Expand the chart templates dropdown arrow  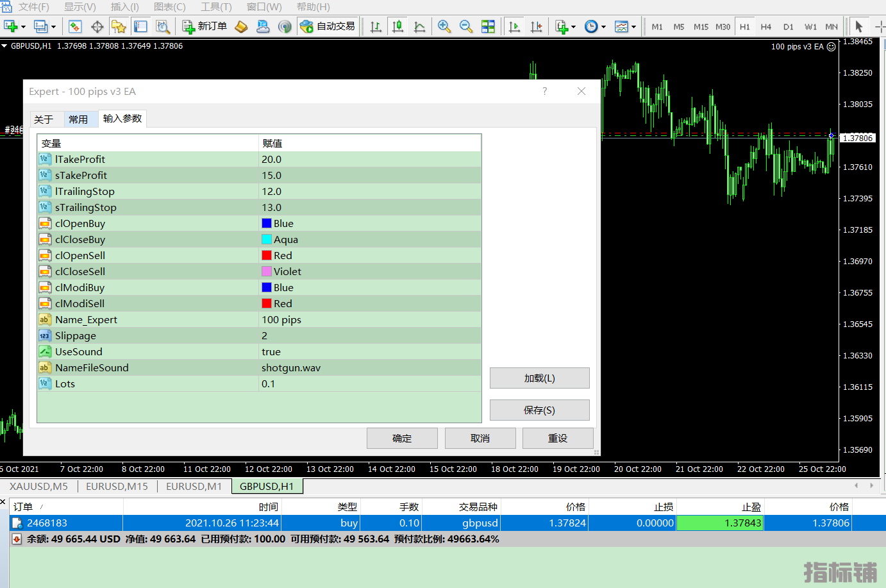point(633,27)
